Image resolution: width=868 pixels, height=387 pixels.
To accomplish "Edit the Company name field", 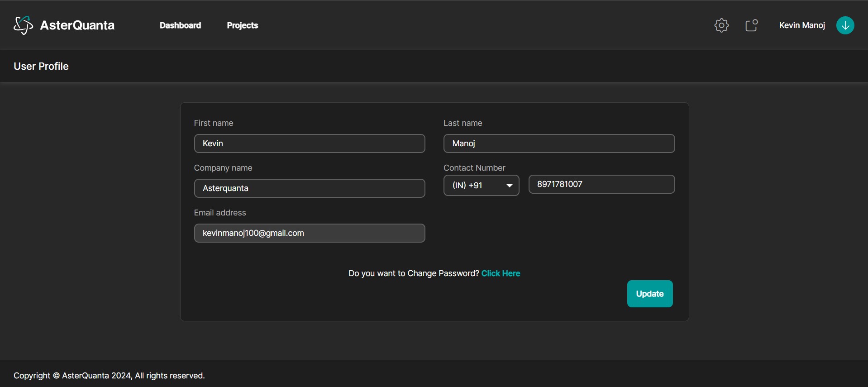I will (310, 188).
